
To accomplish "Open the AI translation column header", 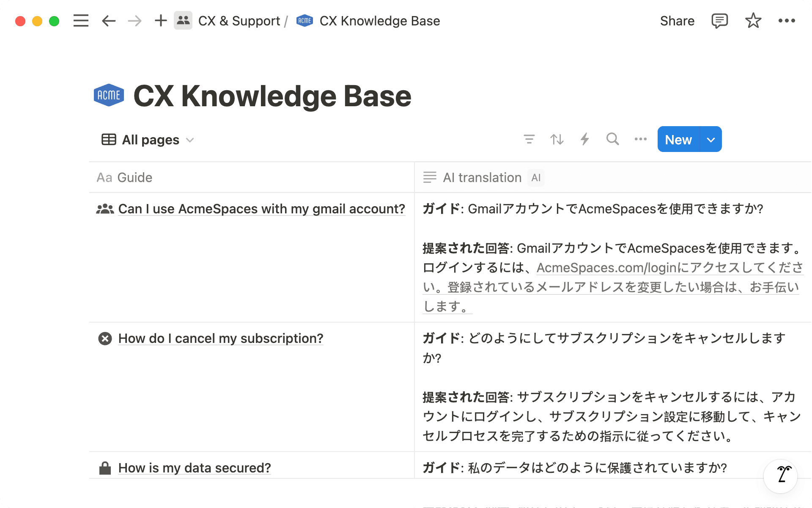I will tap(482, 177).
